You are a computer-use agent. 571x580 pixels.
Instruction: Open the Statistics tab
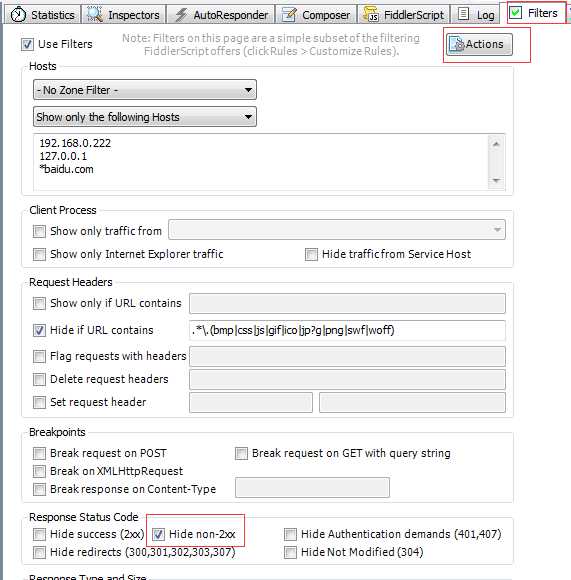point(42,15)
